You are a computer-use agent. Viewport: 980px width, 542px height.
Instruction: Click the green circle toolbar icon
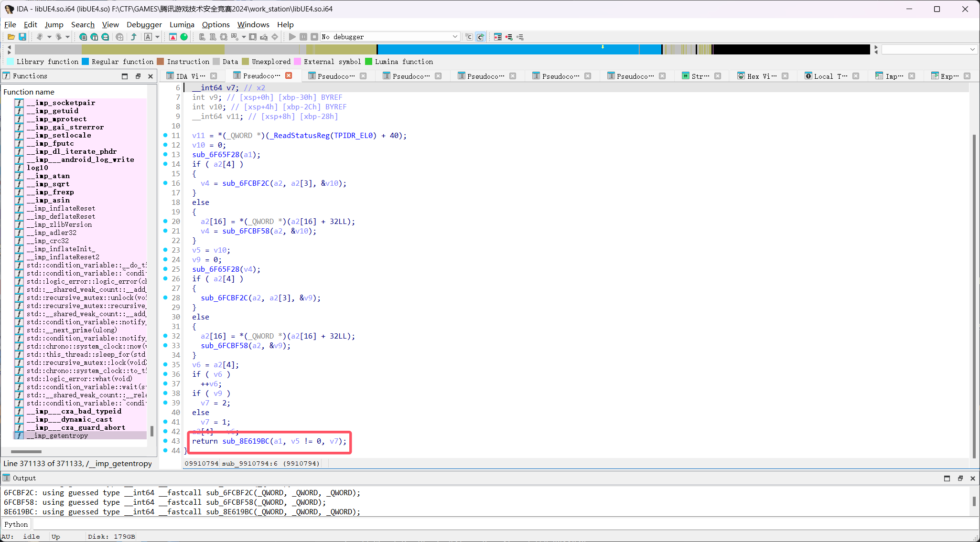(x=184, y=37)
